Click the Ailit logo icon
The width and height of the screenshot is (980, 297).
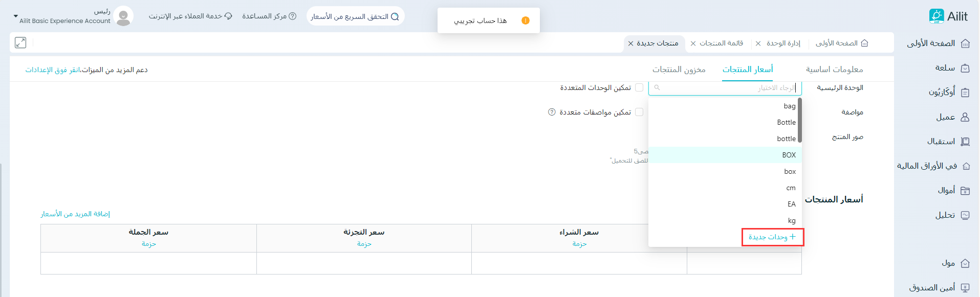click(936, 16)
